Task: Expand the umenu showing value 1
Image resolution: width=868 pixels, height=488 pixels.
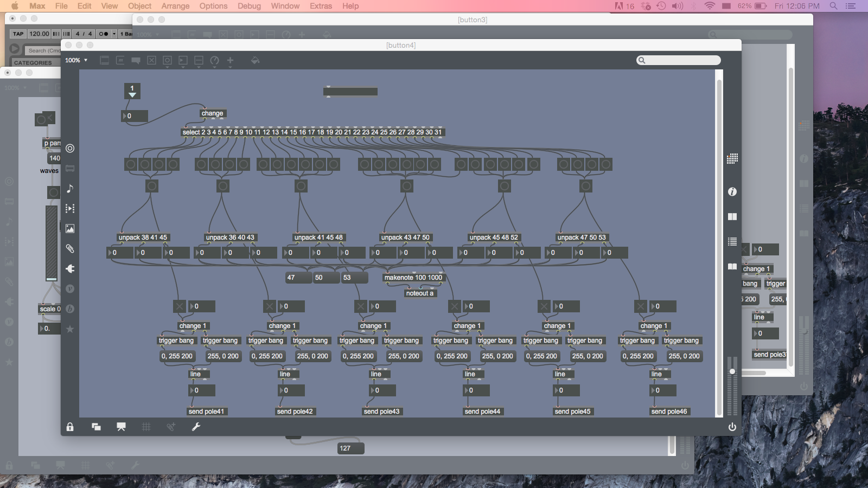Action: click(132, 91)
